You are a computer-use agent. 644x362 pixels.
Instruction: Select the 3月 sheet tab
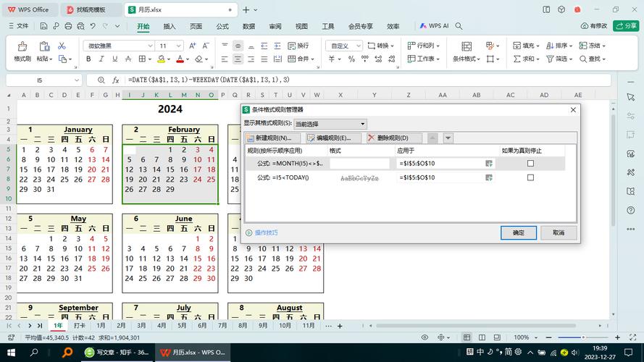coord(141,326)
